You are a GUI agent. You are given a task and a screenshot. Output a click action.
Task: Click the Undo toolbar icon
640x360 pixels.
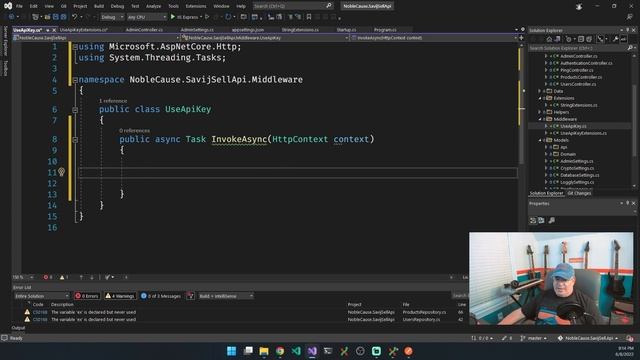[x=74, y=17]
